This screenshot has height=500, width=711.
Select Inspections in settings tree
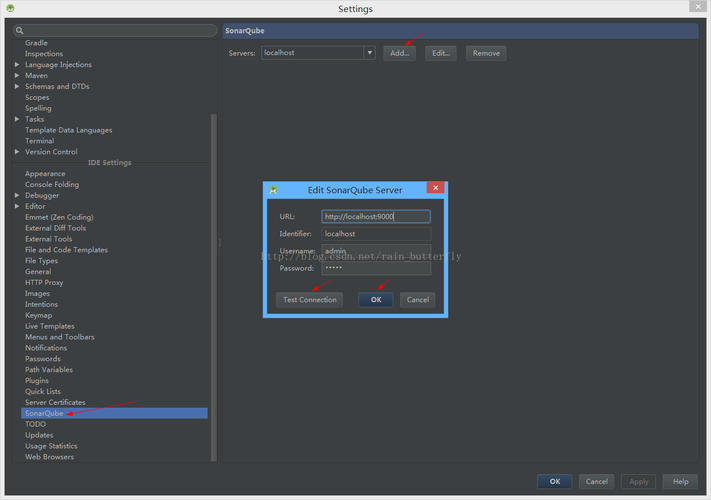pyautogui.click(x=44, y=53)
